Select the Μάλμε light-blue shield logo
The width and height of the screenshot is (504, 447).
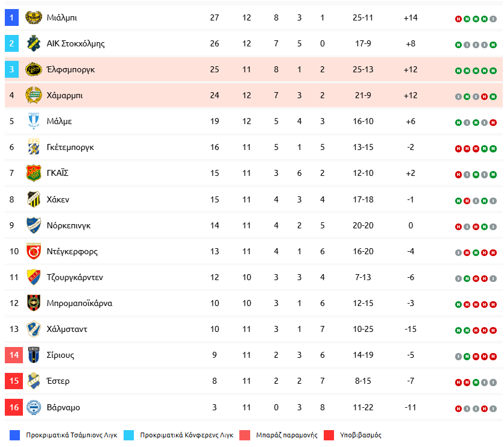[x=34, y=121]
